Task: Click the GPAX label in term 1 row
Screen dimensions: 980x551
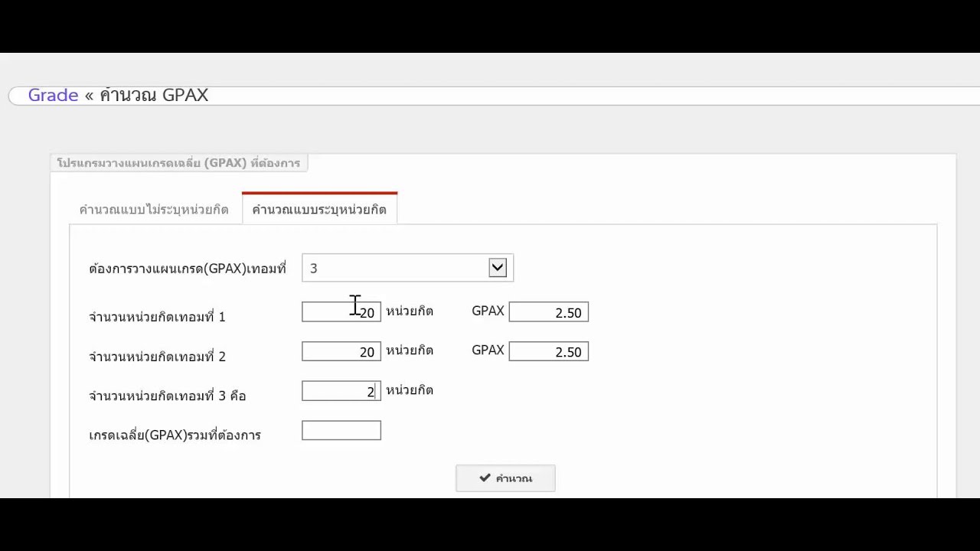Action: (488, 311)
